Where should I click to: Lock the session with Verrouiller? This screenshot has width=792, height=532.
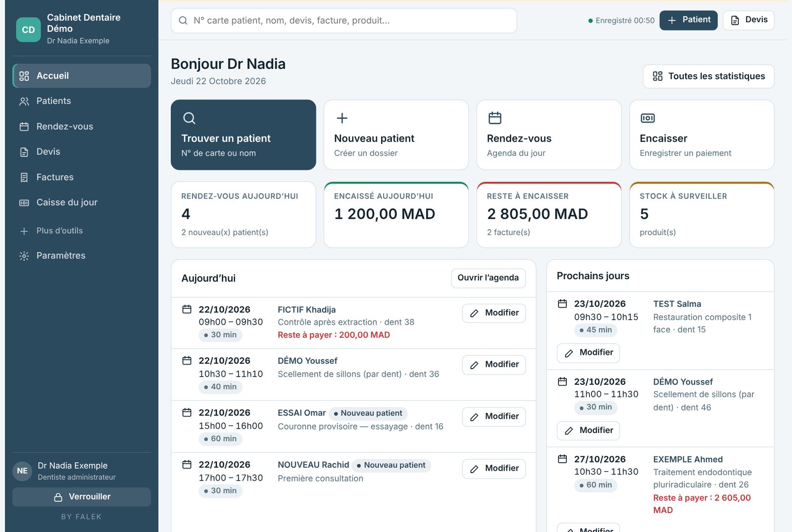click(x=82, y=497)
